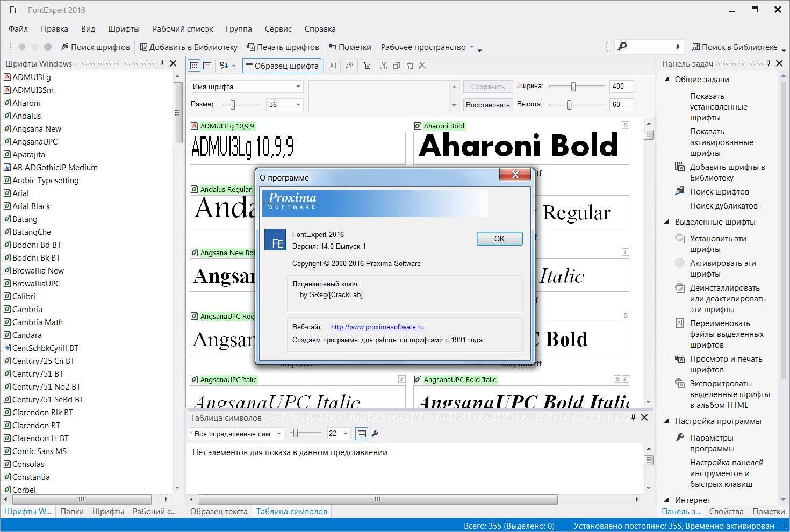The image size is (790, 532).
Task: Switch to the Папки tab
Action: click(x=72, y=511)
